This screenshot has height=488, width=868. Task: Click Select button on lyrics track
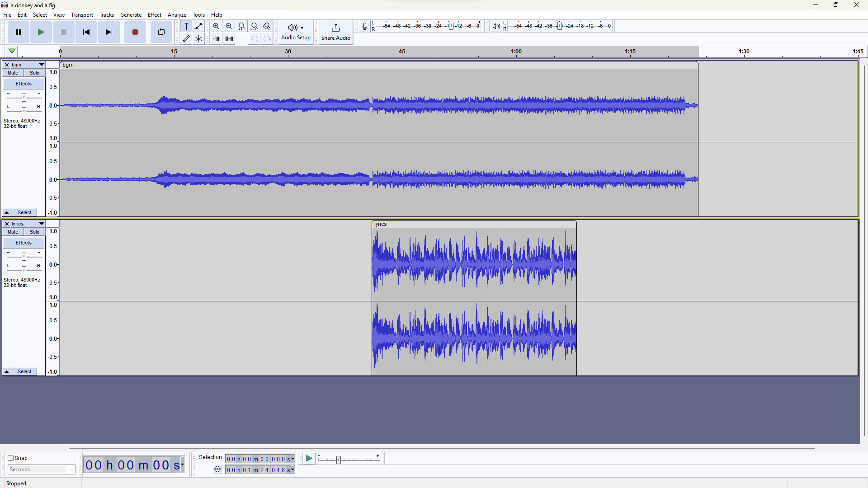pos(25,371)
